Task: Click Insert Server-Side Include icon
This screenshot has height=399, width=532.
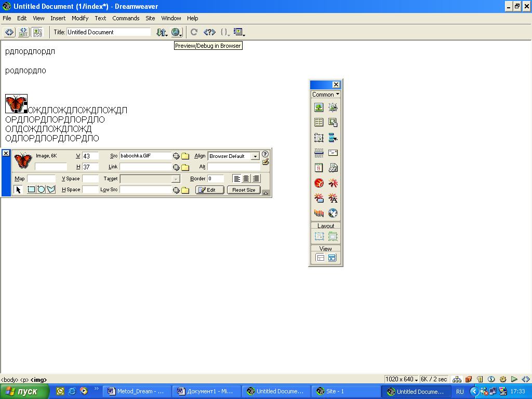Action: [333, 168]
